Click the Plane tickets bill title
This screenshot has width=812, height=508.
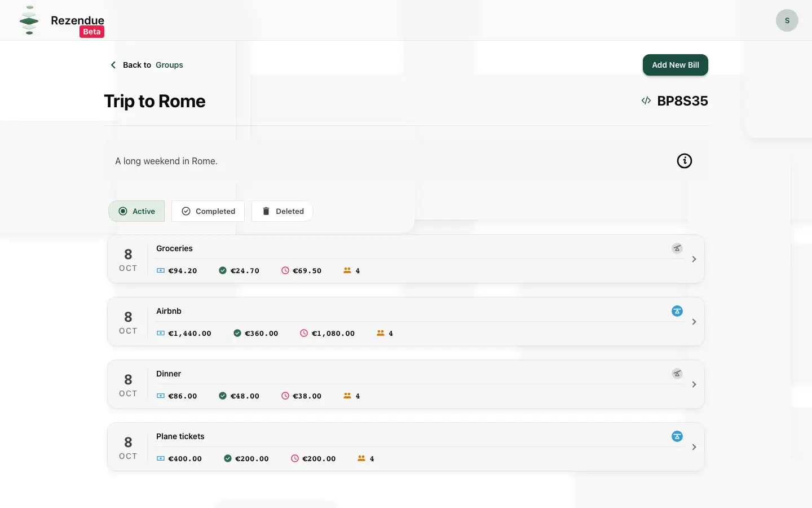pos(180,436)
